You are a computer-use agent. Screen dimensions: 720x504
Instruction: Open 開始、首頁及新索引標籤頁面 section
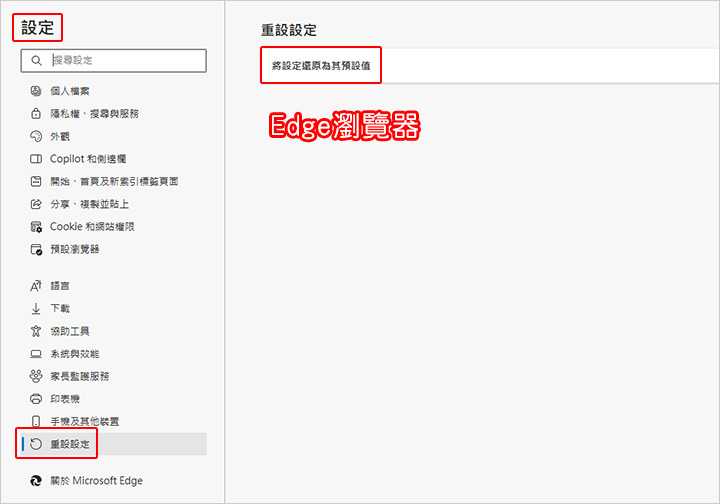(x=113, y=181)
